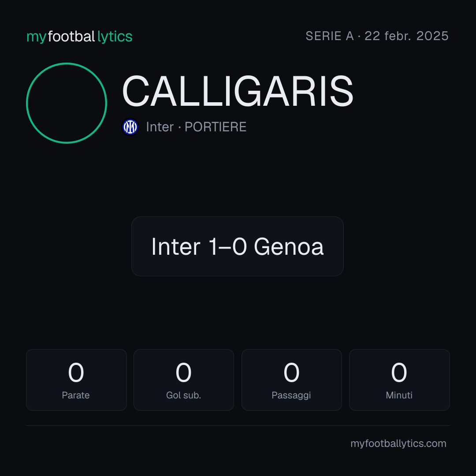Click the Parate stat card
Screen dimensions: 476x476
pyautogui.click(x=76, y=380)
